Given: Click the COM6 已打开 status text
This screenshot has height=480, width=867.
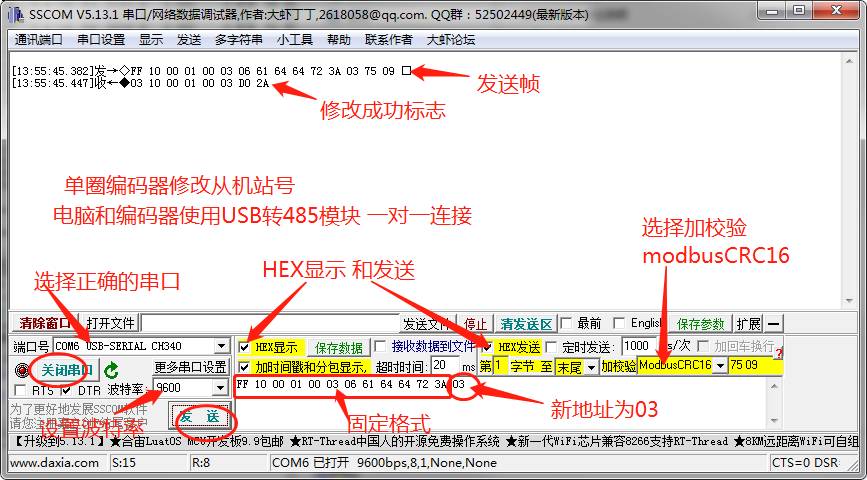Looking at the screenshot, I should click(x=384, y=463).
